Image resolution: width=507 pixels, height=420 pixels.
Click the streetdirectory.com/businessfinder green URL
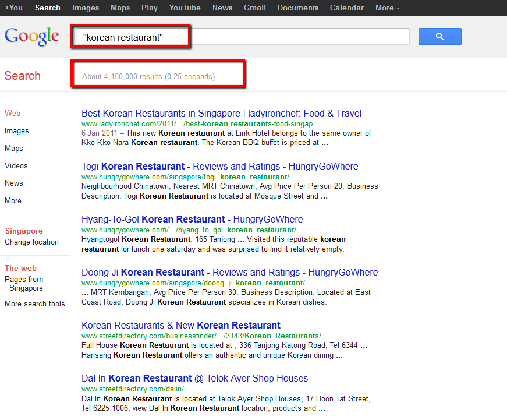coord(201,336)
